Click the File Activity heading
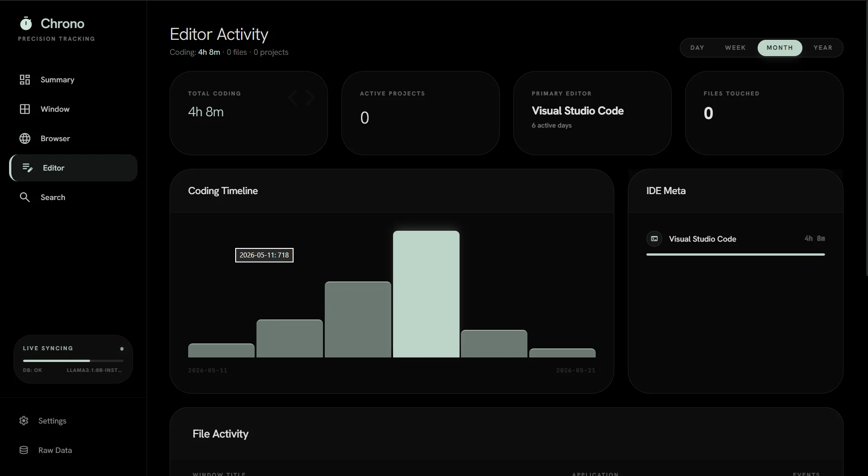 [x=220, y=434]
